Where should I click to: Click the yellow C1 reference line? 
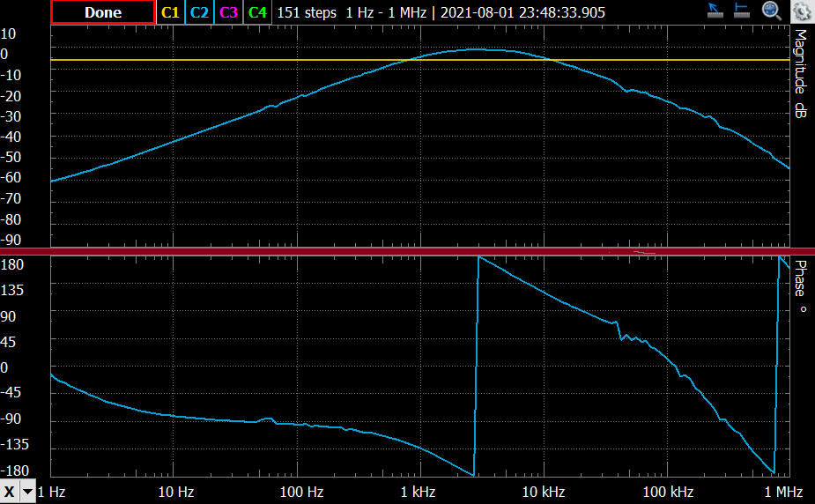point(264,60)
